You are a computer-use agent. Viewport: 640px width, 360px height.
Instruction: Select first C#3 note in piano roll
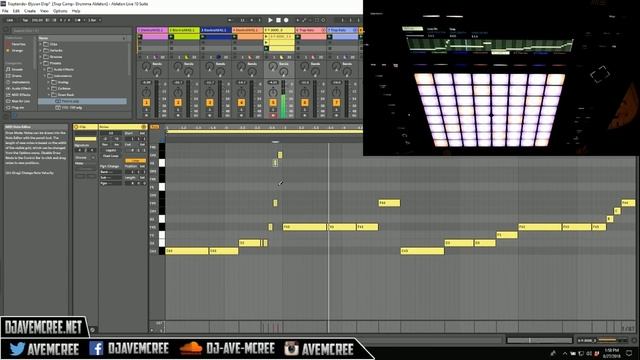coord(187,251)
